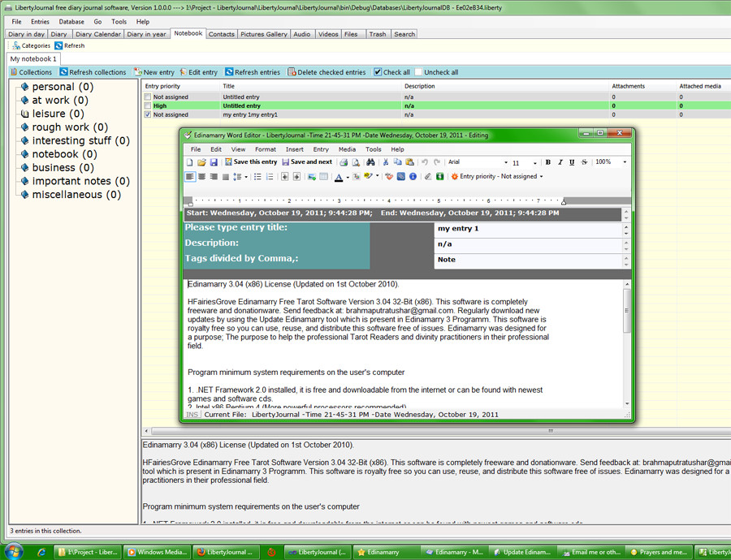
Task: Open the Format menu in the editor
Action: pos(266,149)
